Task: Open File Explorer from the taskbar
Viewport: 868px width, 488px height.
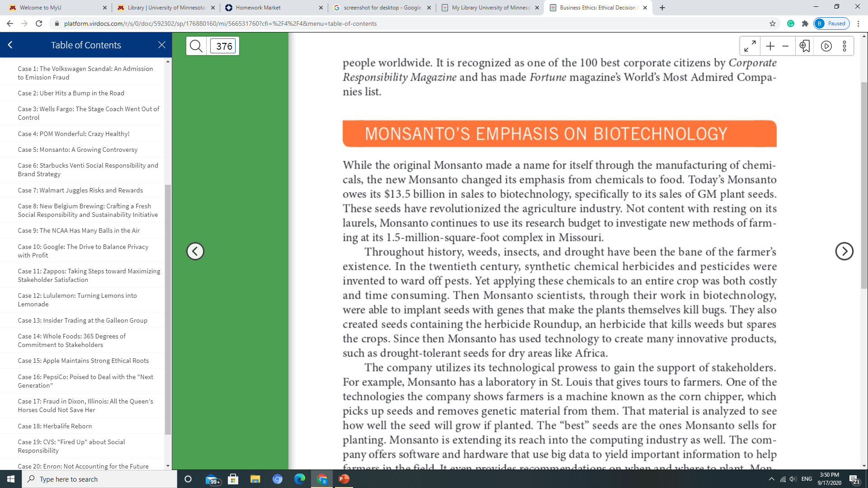Action: (x=255, y=479)
